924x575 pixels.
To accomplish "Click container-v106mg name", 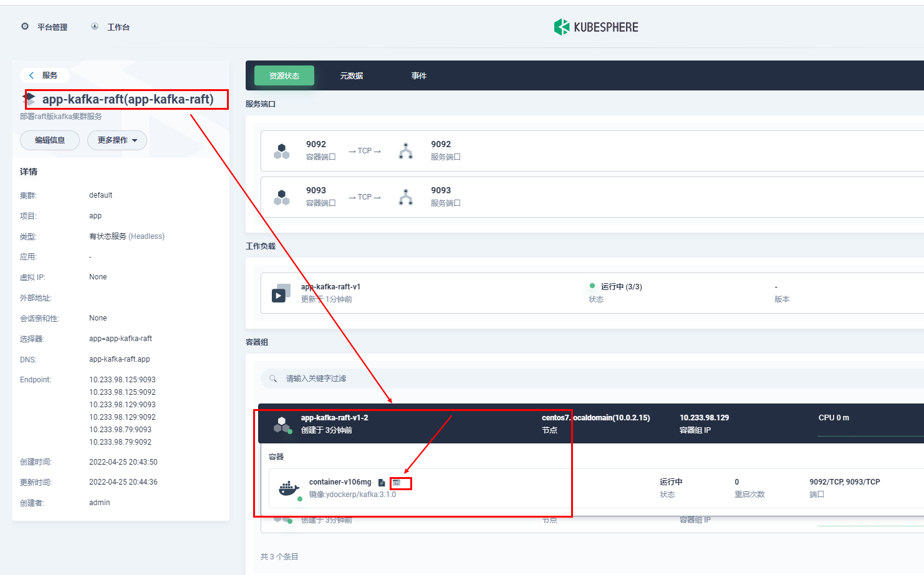I will (x=340, y=482).
